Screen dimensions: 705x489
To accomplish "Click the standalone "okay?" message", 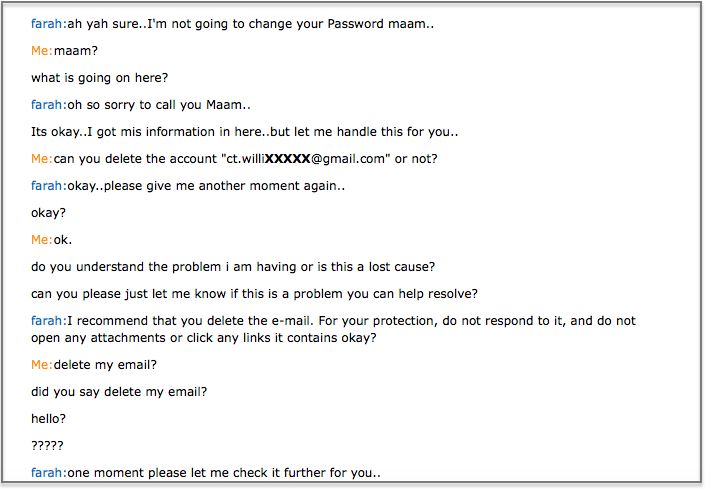I will [x=48, y=213].
